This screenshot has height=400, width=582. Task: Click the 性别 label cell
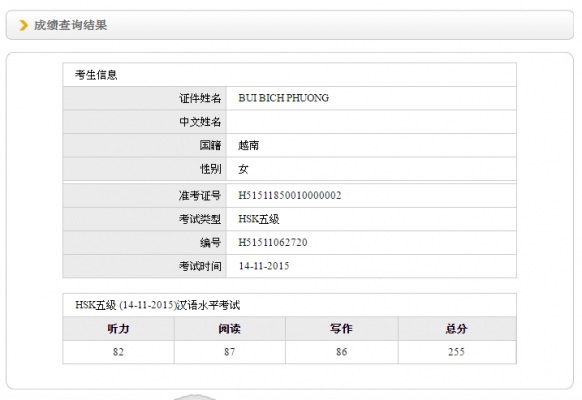tap(145, 169)
